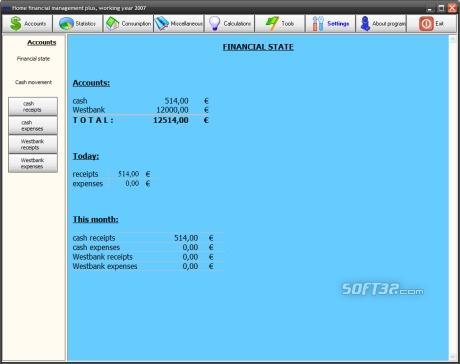Open the Westbank expenses button

pyautogui.click(x=33, y=163)
